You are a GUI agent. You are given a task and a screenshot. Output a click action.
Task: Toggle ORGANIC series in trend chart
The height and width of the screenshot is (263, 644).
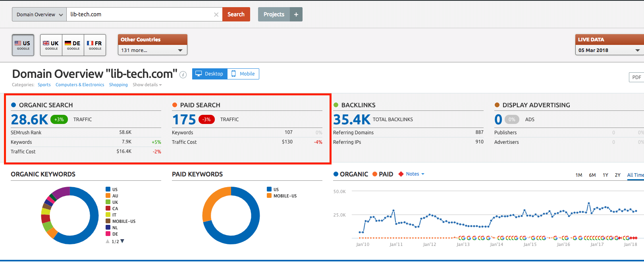click(351, 174)
